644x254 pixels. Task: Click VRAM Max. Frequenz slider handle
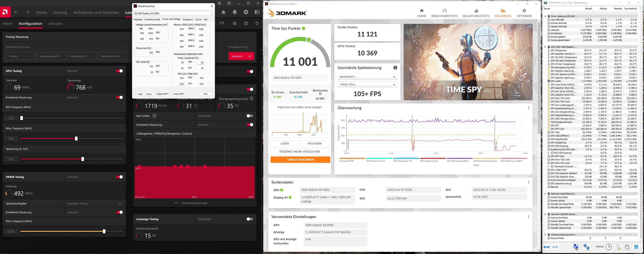click(x=104, y=232)
